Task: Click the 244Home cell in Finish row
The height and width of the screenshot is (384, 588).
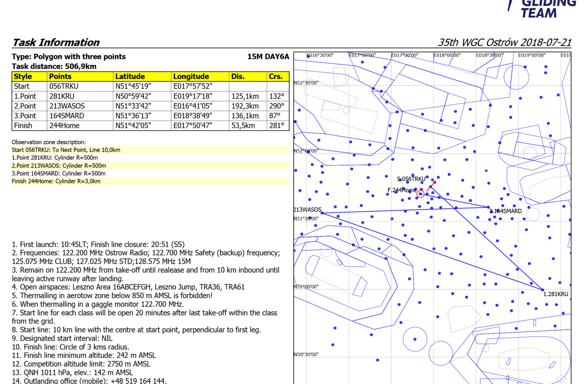Action: 64,125
